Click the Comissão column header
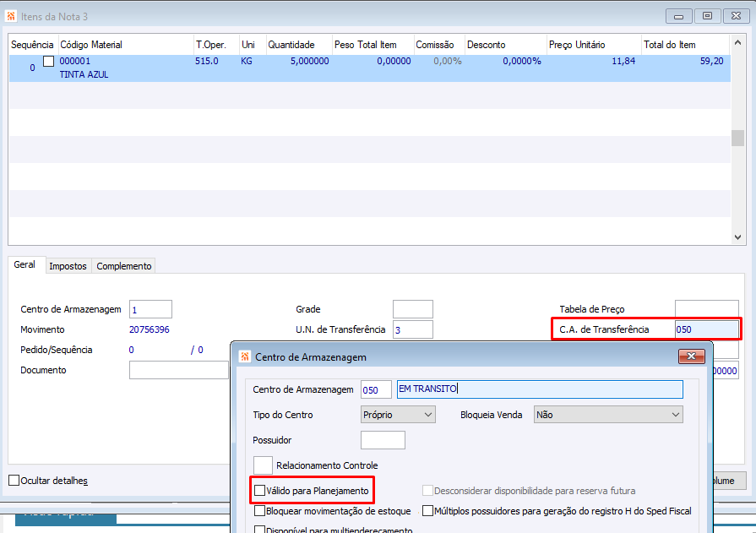The width and height of the screenshot is (756, 533). [440, 45]
